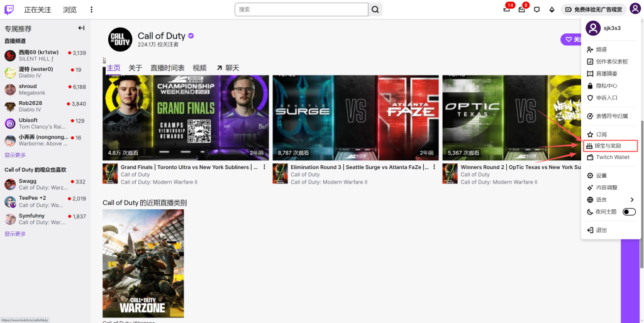Open the notifications inbox icon with 8 badge

[x=522, y=9]
